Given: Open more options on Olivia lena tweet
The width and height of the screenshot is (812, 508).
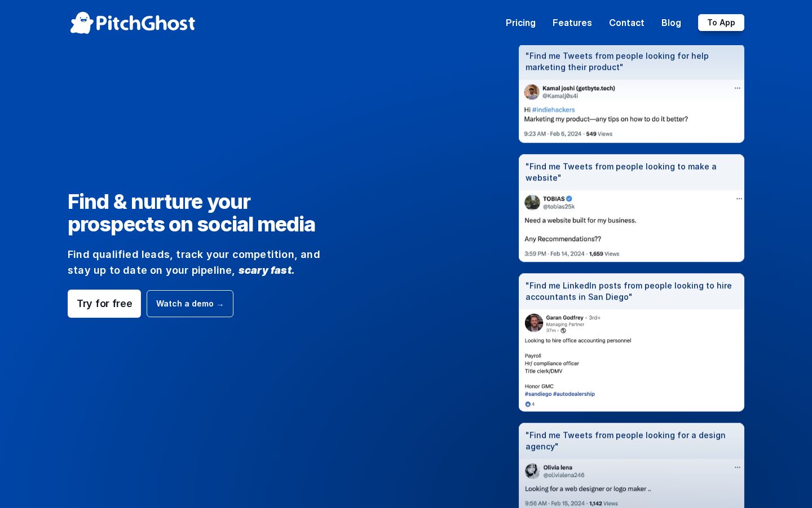Looking at the screenshot, I should coord(737,467).
